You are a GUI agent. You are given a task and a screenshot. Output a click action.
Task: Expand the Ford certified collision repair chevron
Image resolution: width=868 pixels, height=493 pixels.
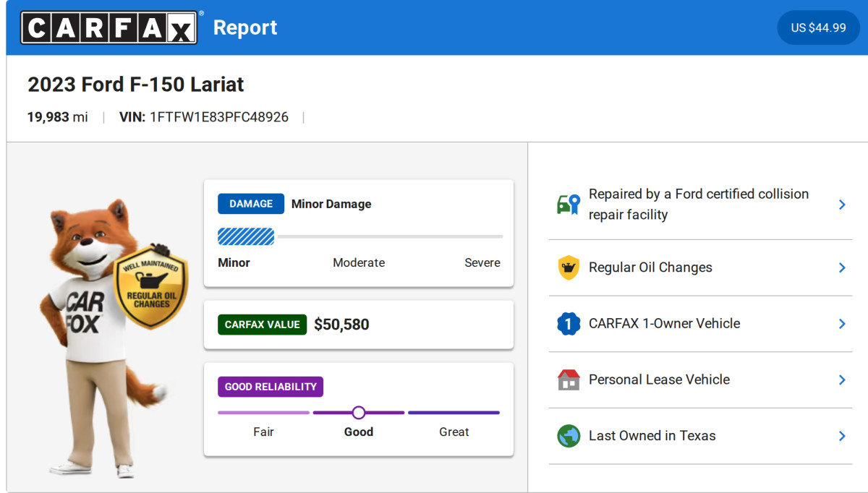pyautogui.click(x=842, y=205)
